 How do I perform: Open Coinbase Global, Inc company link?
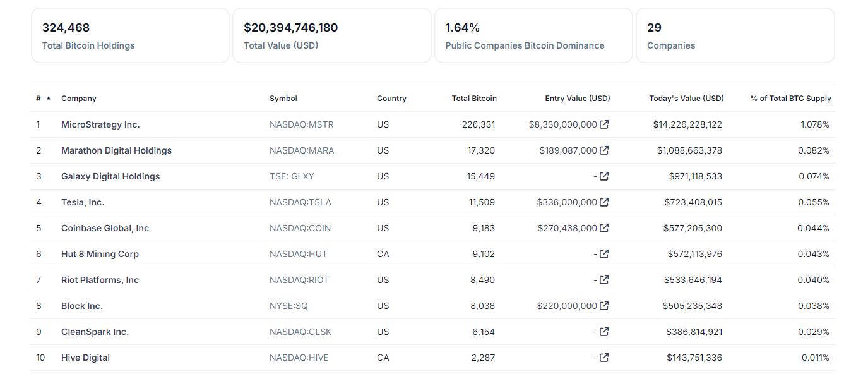pyautogui.click(x=105, y=228)
